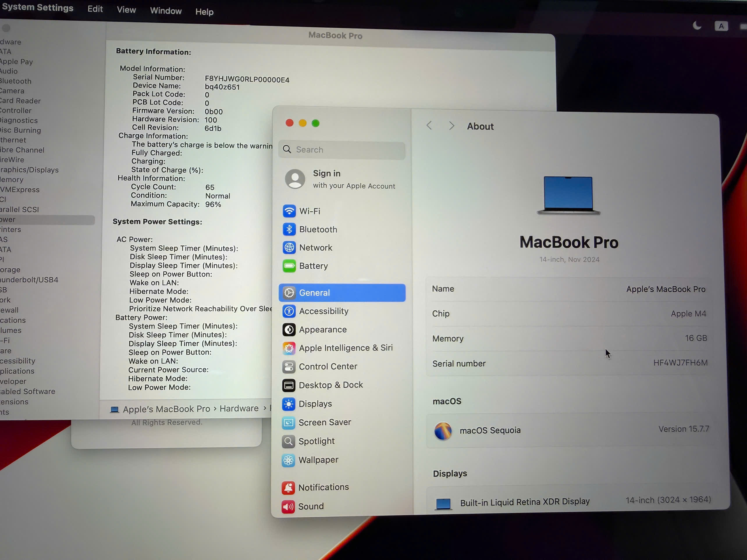Click laptop icon in System Information path bar
Image resolution: width=747 pixels, height=560 pixels.
click(x=115, y=409)
